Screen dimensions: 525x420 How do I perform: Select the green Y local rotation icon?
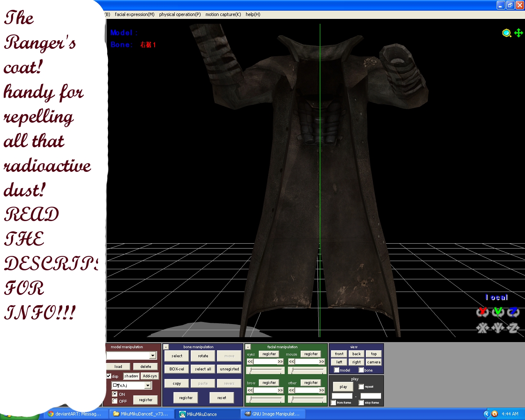(x=498, y=312)
